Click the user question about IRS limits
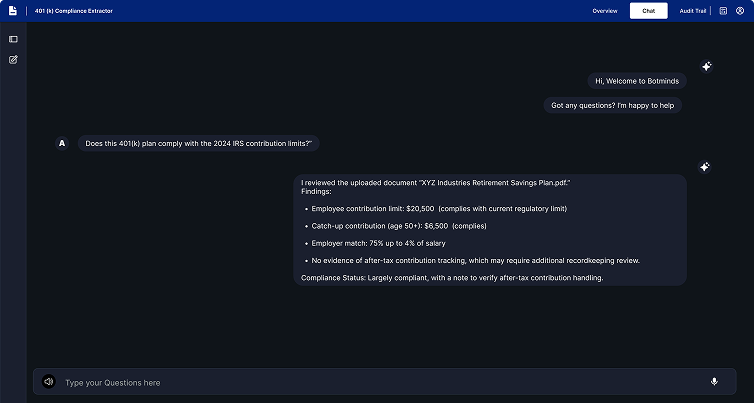This screenshot has width=754, height=403. pyautogui.click(x=198, y=143)
